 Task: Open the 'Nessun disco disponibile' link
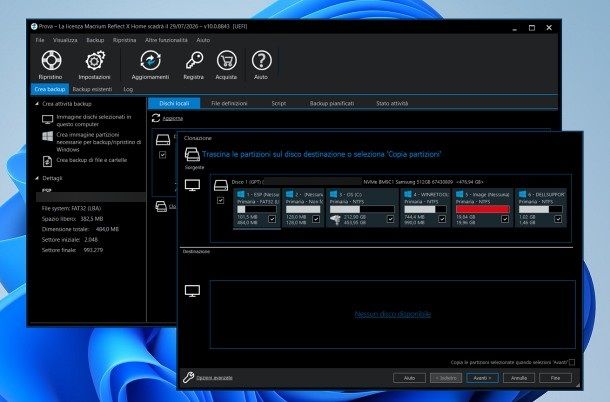point(393,314)
